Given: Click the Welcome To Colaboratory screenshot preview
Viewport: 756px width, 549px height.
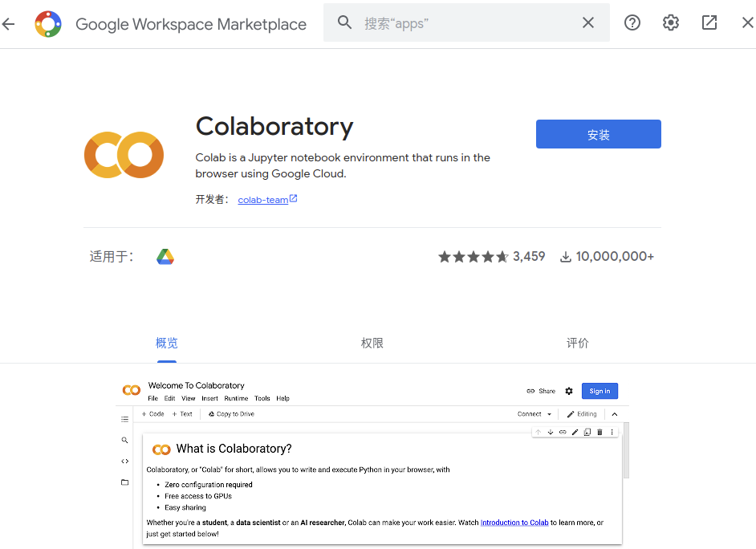Looking at the screenshot, I should pos(372,462).
